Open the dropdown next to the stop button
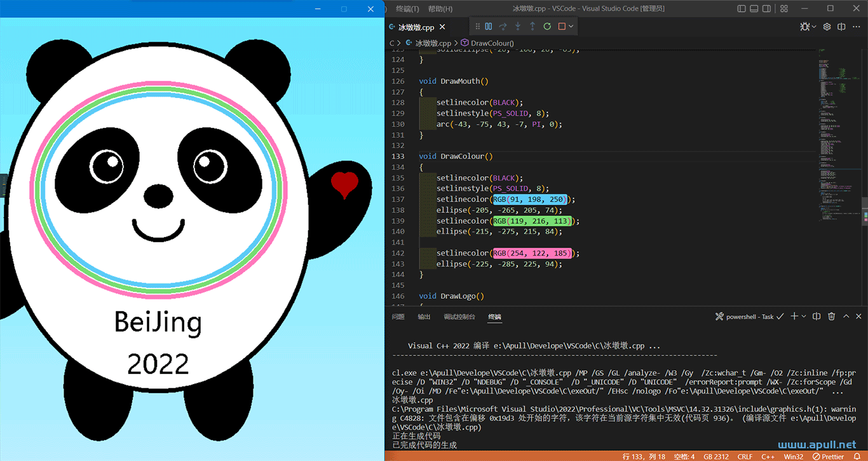This screenshot has height=461, width=868. (571, 27)
